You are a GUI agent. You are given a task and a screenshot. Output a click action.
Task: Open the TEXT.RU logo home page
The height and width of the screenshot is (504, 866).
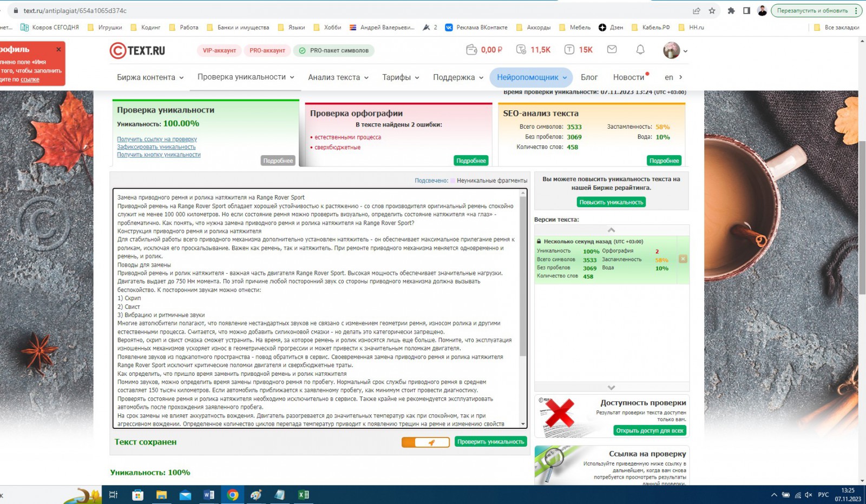(x=137, y=50)
